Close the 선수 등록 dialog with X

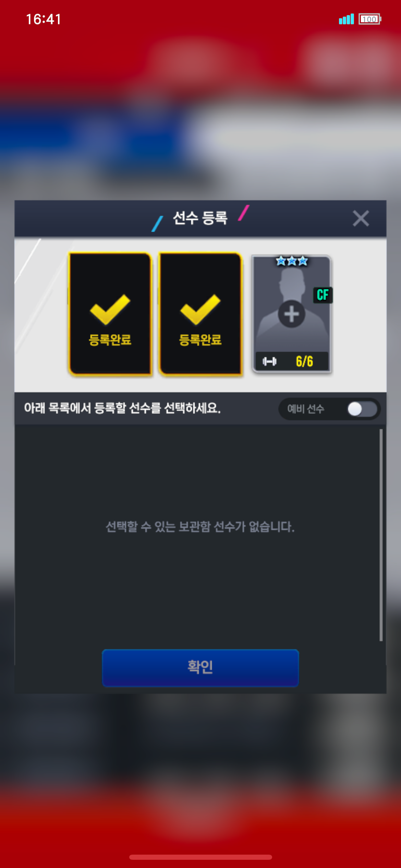[x=361, y=218]
